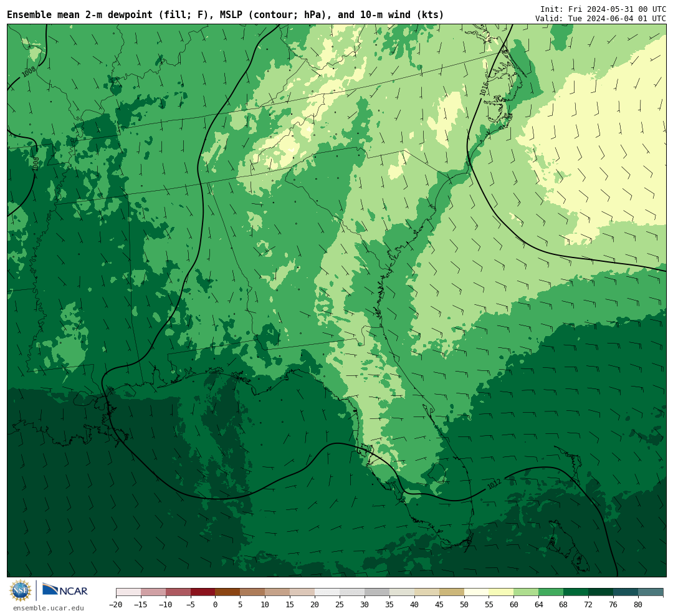
Task: Click the colorbar tick label 64
Action: click(538, 605)
